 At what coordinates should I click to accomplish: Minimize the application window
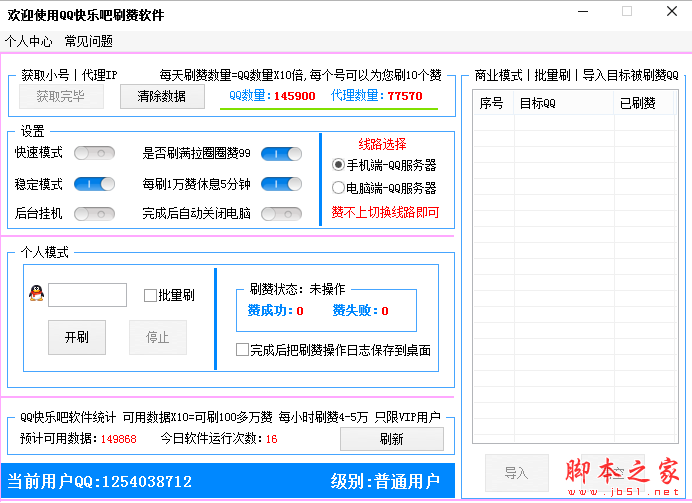pos(583,12)
